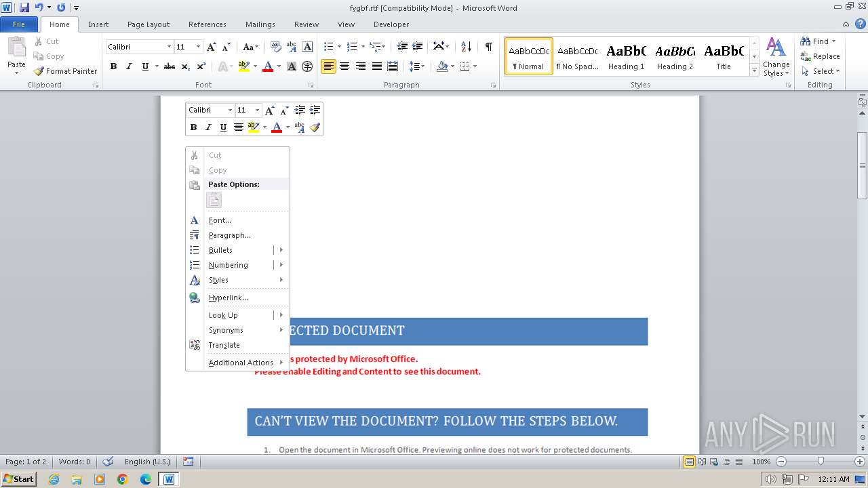Open mini toolbar font name dropdown

(230, 110)
